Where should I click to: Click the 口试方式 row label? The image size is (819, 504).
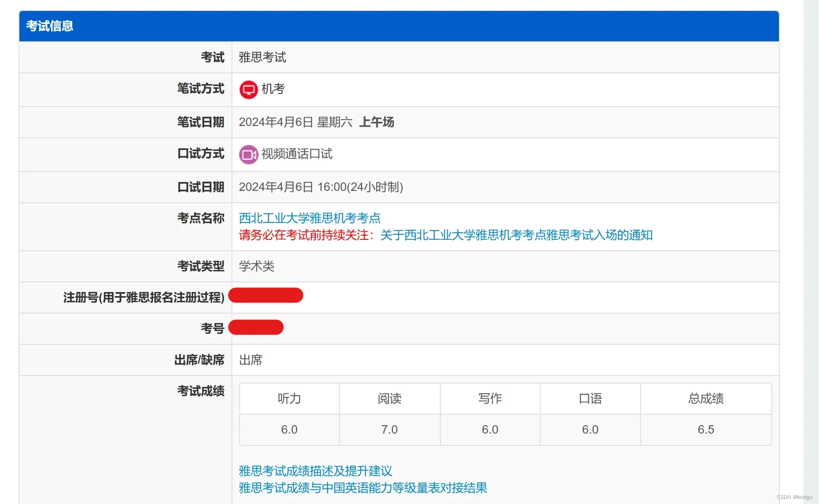(x=201, y=153)
